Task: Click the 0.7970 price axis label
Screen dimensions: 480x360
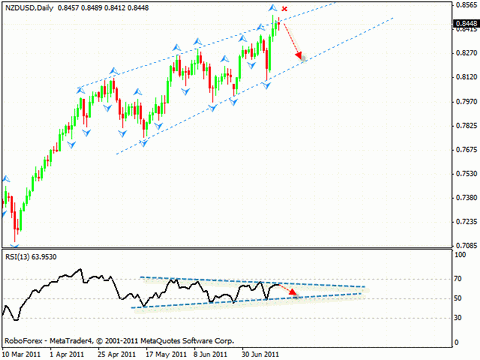Action: click(x=466, y=101)
